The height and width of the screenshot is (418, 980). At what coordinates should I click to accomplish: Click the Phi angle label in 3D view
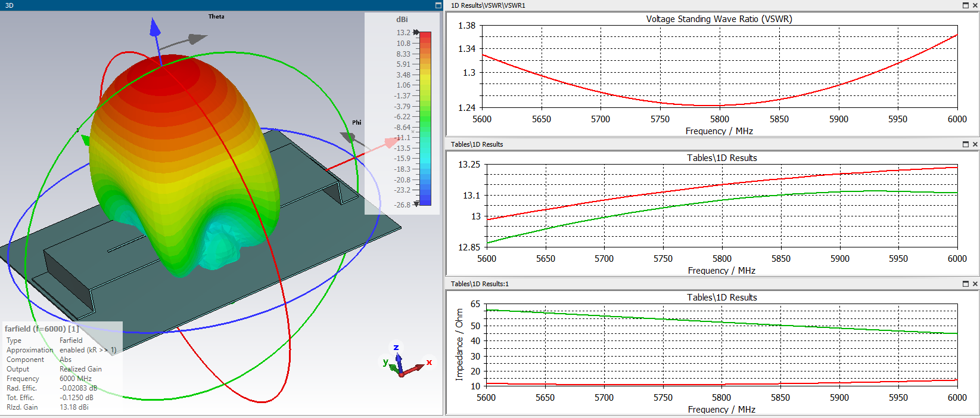pos(356,122)
